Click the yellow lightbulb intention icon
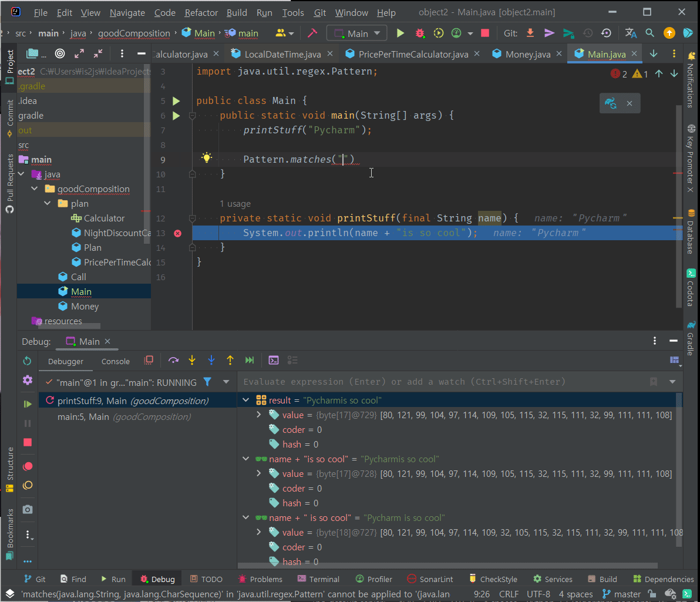The height and width of the screenshot is (602, 700). (x=207, y=157)
